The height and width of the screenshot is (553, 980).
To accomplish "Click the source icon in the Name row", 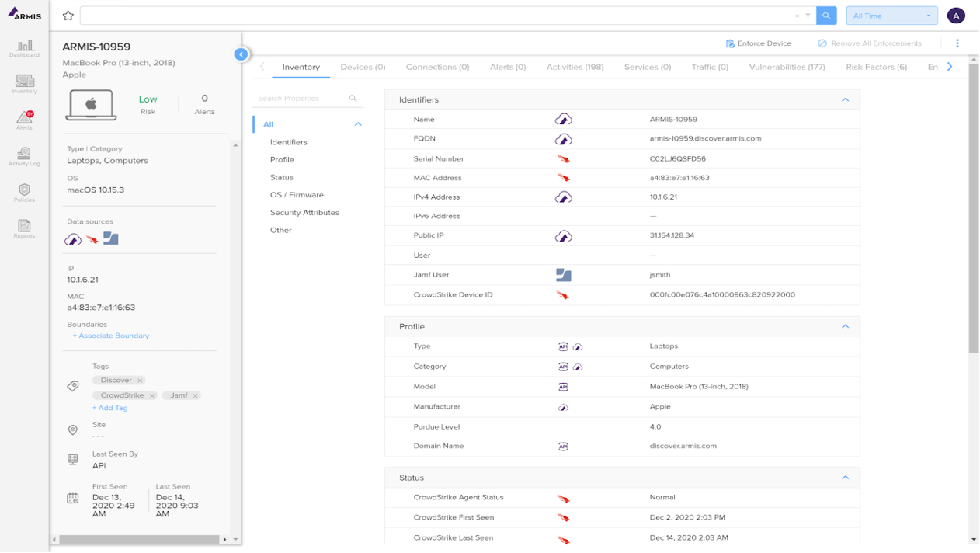I will point(564,120).
